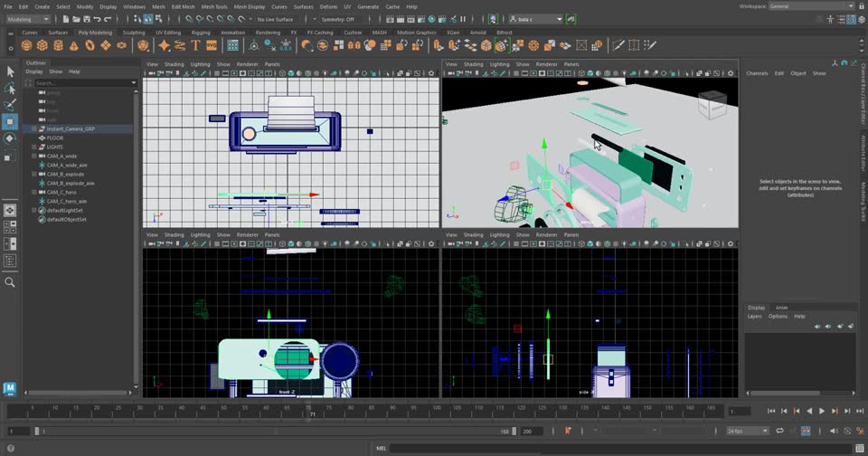Click the Layer Editor horizontal scrollbar
The image size is (868, 456).
785,393
